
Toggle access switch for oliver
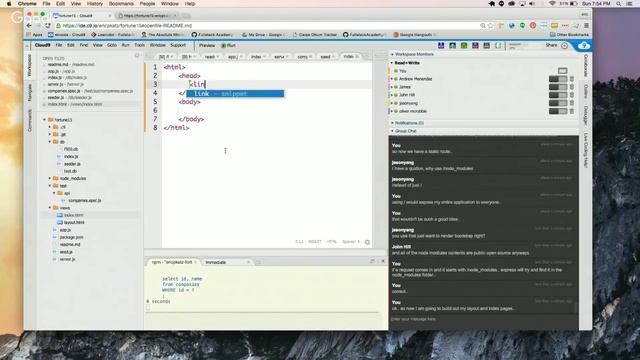(558, 111)
